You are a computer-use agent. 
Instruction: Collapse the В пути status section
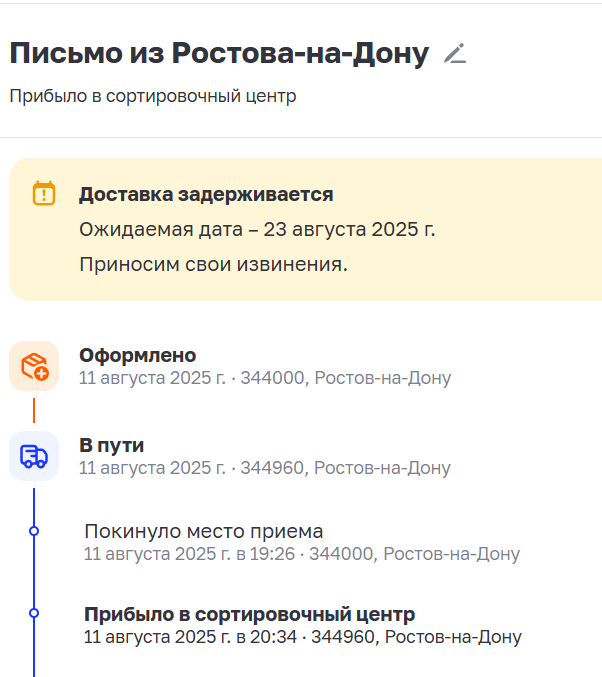[x=111, y=445]
